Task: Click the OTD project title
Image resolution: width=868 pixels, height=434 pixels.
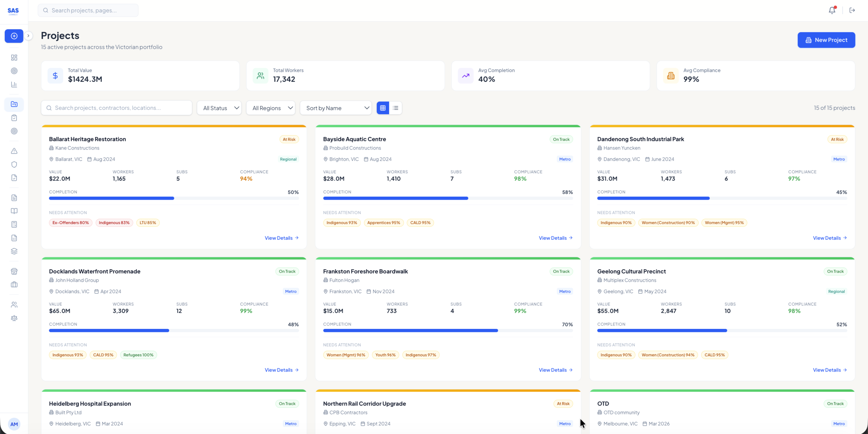Action: point(603,403)
